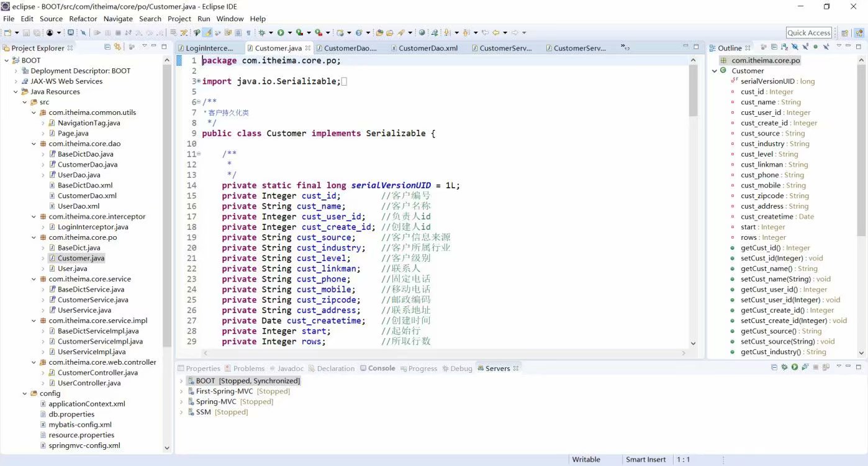
Task: Toggle Hide Non-Public members in Outline
Action: [815, 47]
